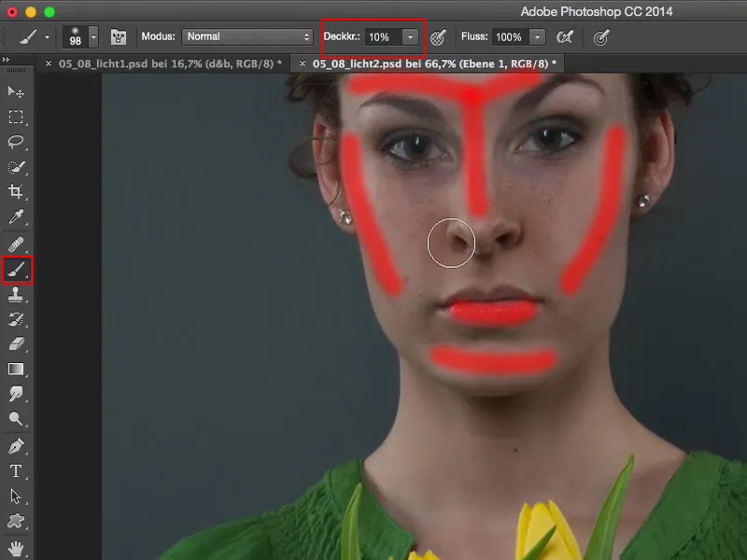Open the Brush panel toggle icon
Image resolution: width=747 pixels, height=560 pixels.
(x=119, y=37)
